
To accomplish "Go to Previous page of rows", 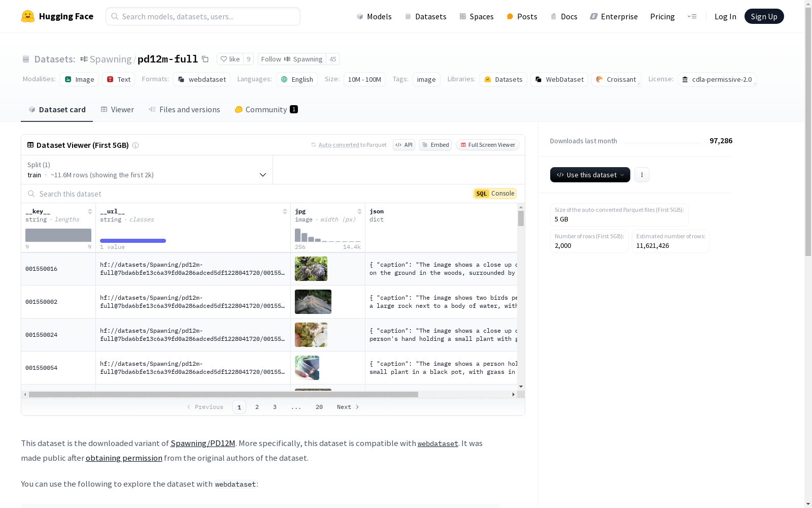I will tap(205, 407).
